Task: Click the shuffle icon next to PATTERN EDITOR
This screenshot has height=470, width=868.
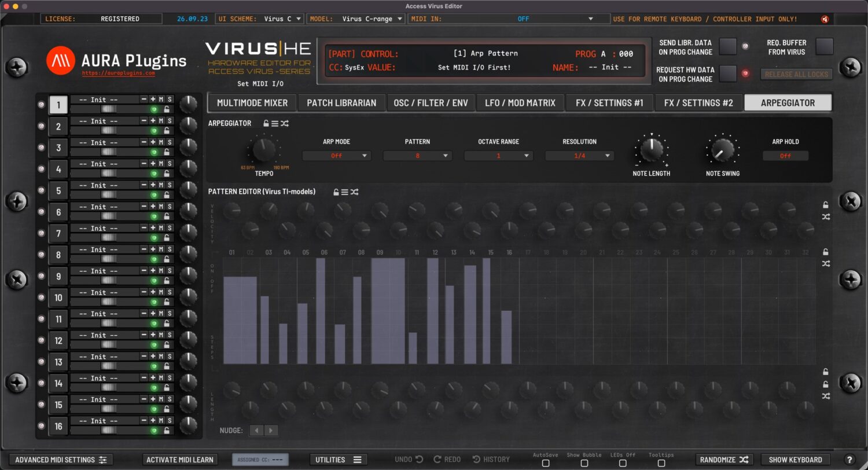Action: [355, 192]
